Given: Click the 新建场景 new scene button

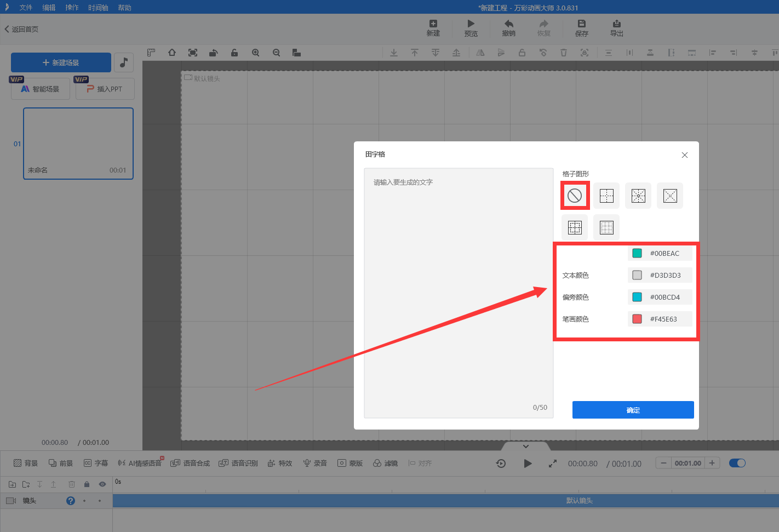Looking at the screenshot, I should click(61, 62).
